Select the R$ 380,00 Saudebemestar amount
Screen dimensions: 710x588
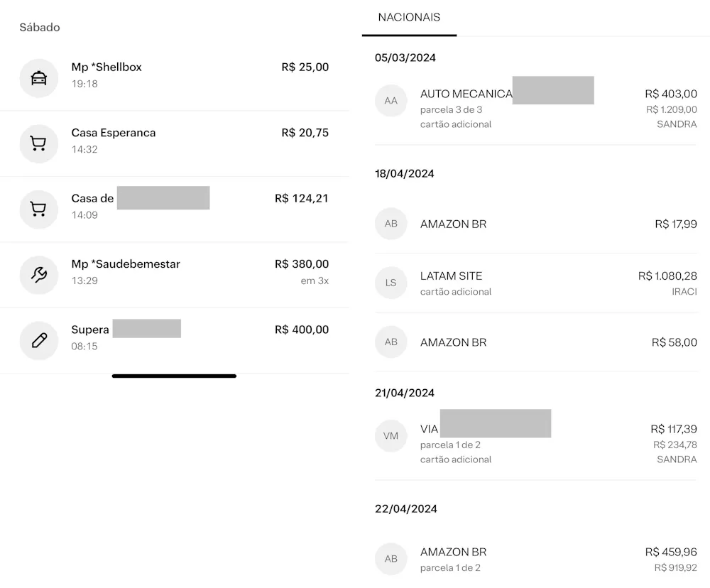click(301, 264)
